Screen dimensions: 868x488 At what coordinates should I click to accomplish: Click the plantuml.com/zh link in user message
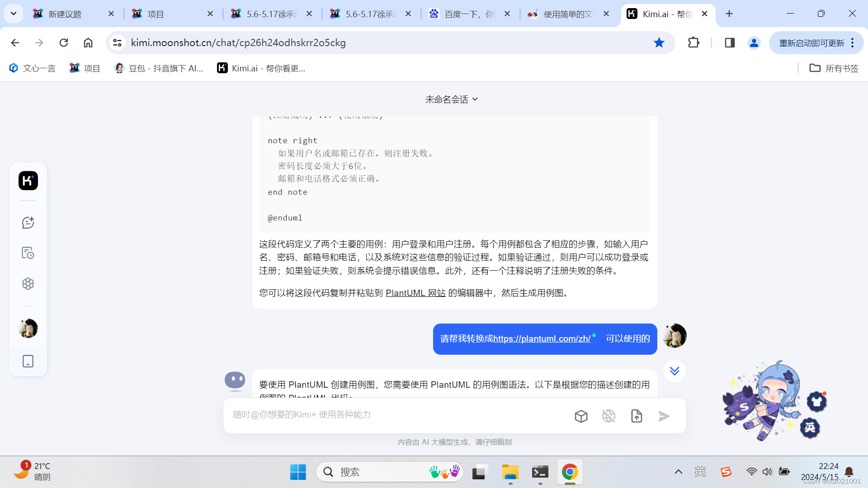542,339
